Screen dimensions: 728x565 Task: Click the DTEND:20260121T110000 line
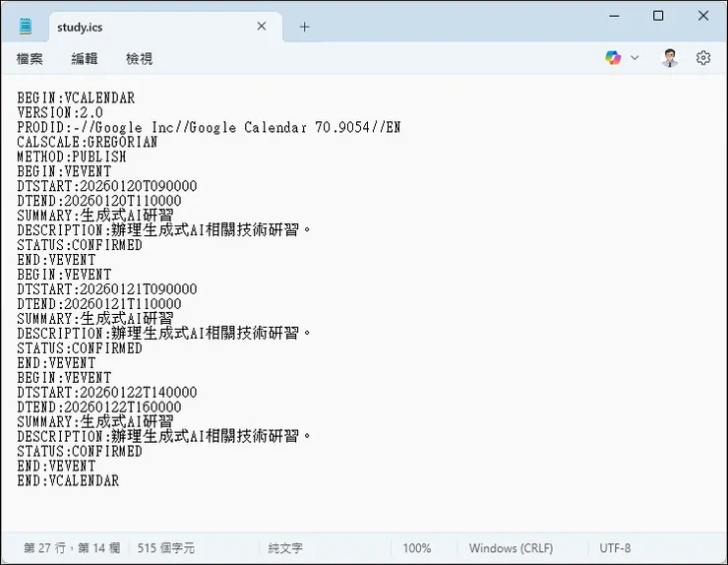tap(99, 304)
